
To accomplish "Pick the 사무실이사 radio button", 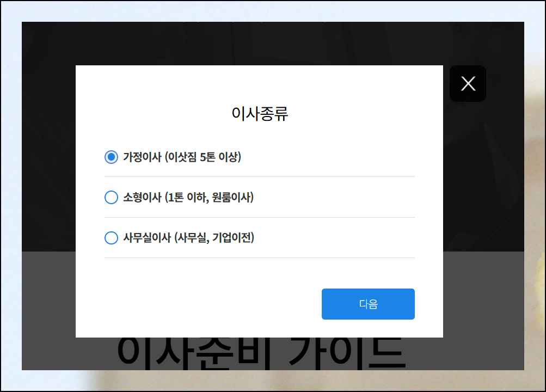I will pos(111,238).
